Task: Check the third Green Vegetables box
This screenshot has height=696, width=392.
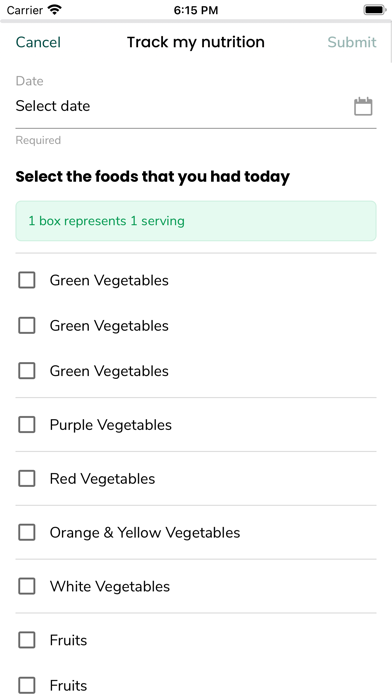Action: (27, 371)
